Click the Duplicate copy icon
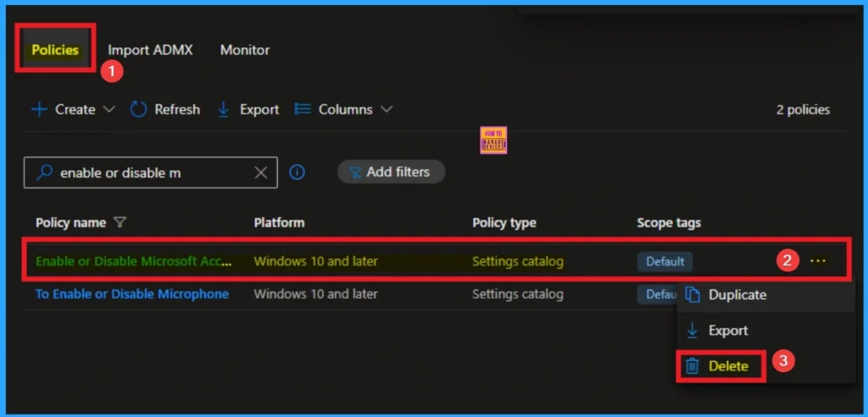The image size is (868, 417). 693,295
